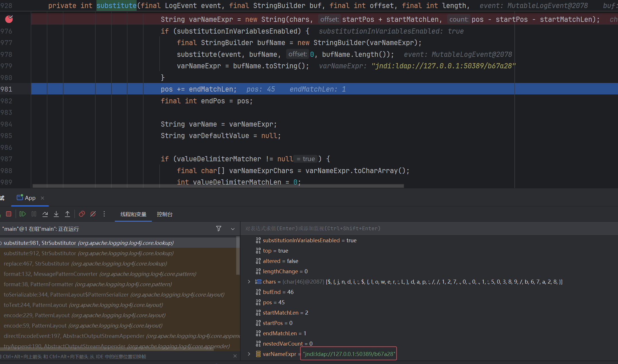Click the Step Into down-arrow icon
618x364 pixels.
[x=56, y=214]
